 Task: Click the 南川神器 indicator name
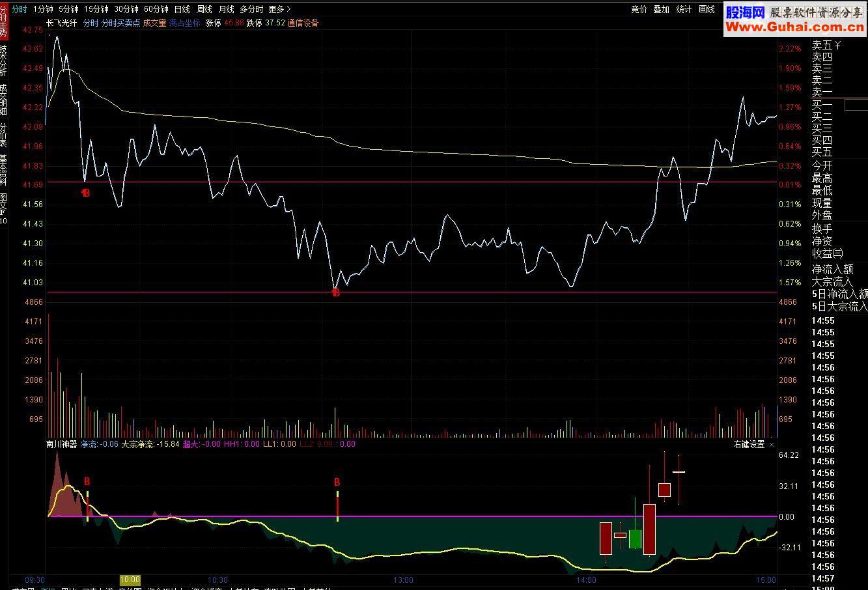[x=61, y=444]
